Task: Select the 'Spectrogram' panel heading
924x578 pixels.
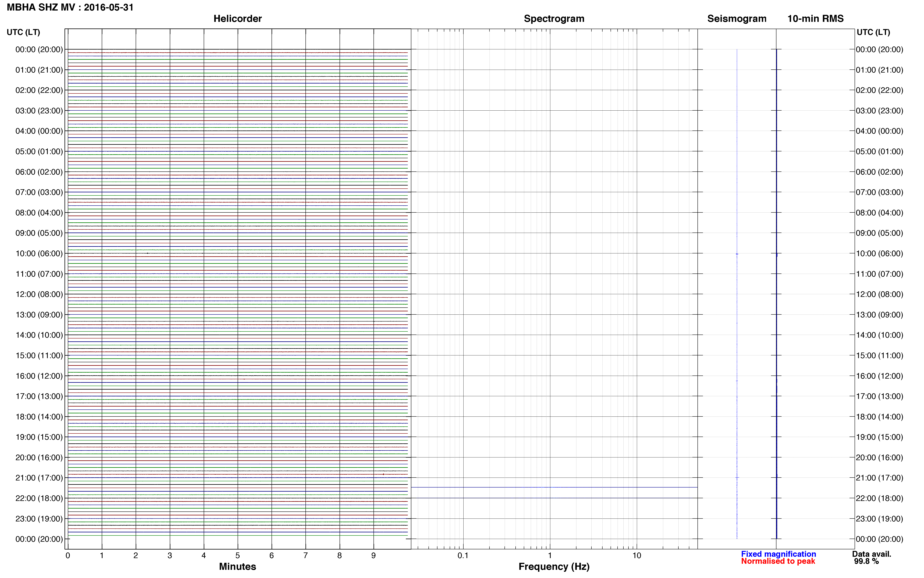Action: 554,19
